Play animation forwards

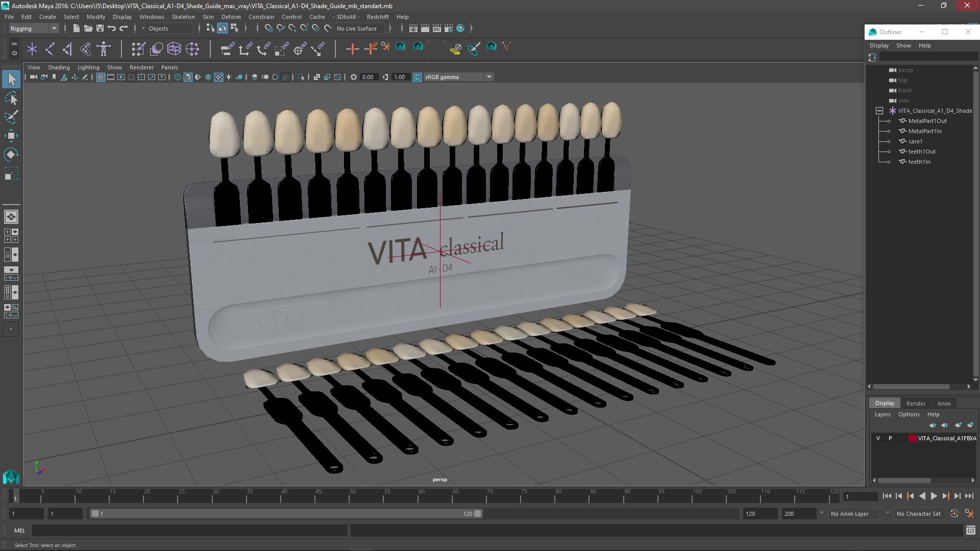(934, 496)
